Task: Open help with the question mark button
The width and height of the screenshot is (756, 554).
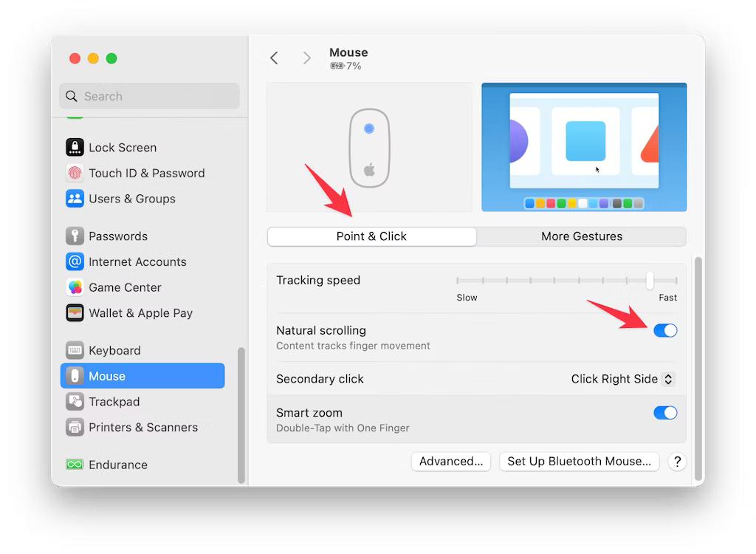Action: (677, 462)
